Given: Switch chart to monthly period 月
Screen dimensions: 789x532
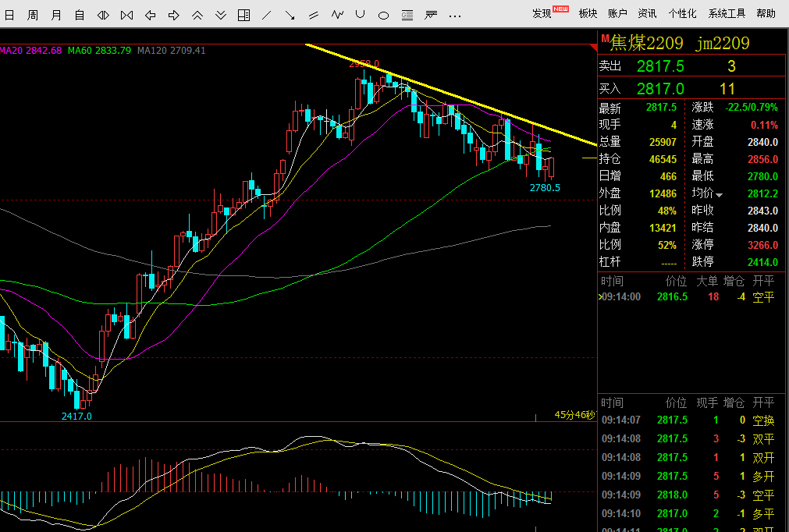Looking at the screenshot, I should tap(56, 15).
